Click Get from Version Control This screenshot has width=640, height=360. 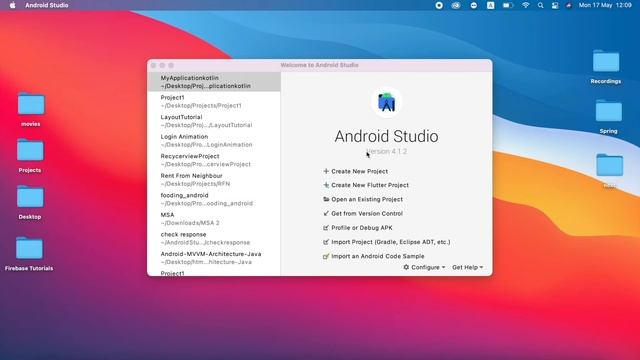pyautogui.click(x=367, y=213)
